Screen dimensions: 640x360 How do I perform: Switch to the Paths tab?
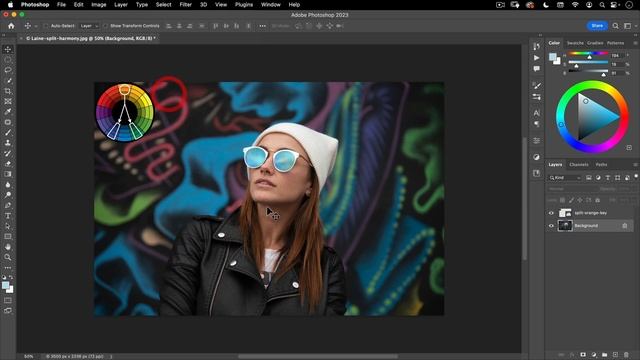[x=601, y=164]
